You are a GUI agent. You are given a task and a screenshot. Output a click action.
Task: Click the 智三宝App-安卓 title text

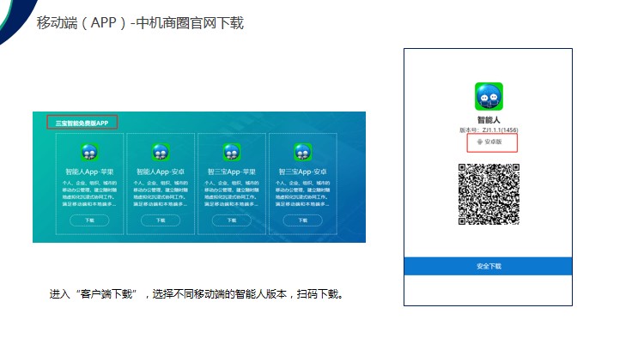[x=303, y=172]
